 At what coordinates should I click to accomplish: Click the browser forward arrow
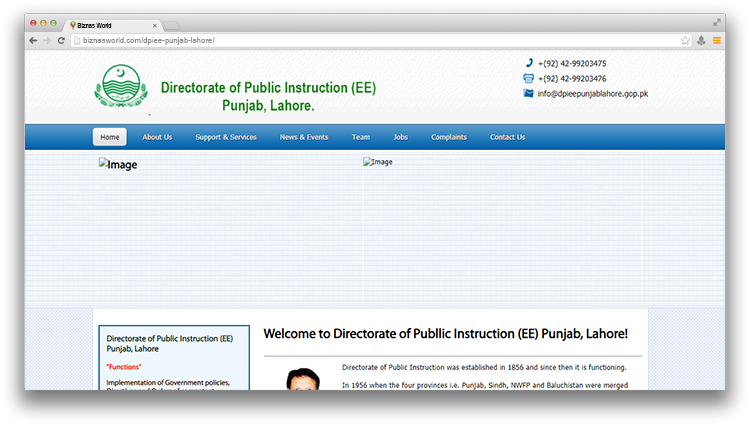pyautogui.click(x=46, y=40)
